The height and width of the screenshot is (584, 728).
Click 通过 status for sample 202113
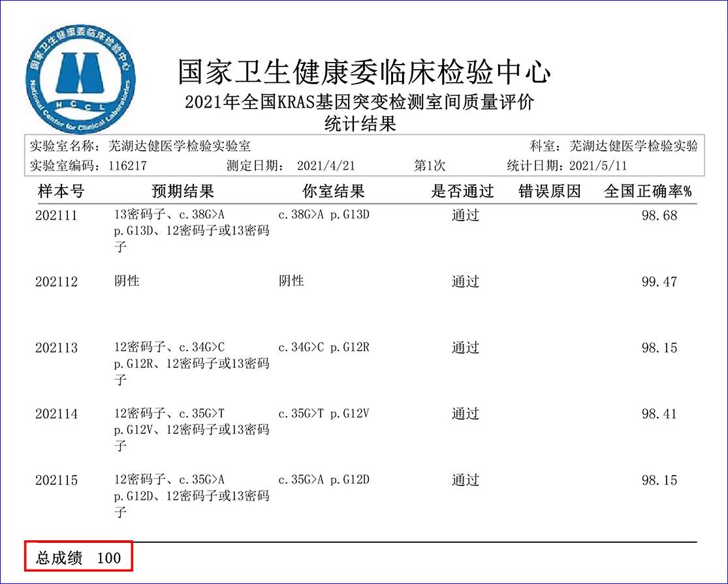coord(466,348)
